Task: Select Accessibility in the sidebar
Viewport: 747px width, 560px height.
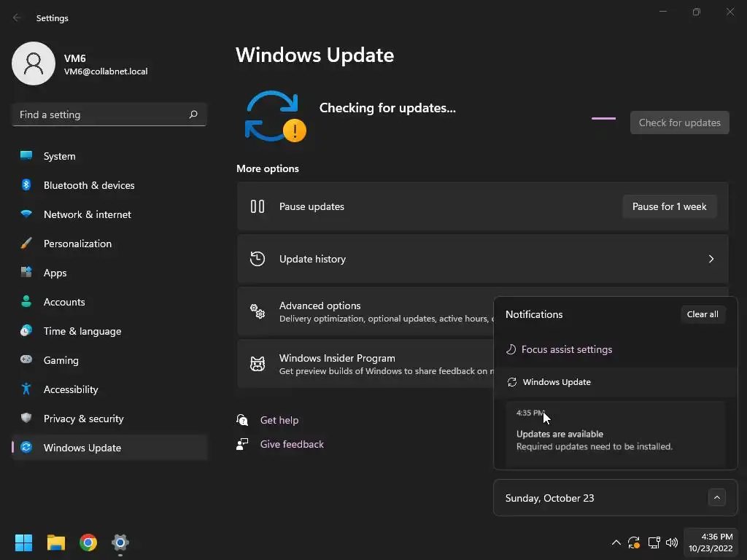Action: click(109, 389)
